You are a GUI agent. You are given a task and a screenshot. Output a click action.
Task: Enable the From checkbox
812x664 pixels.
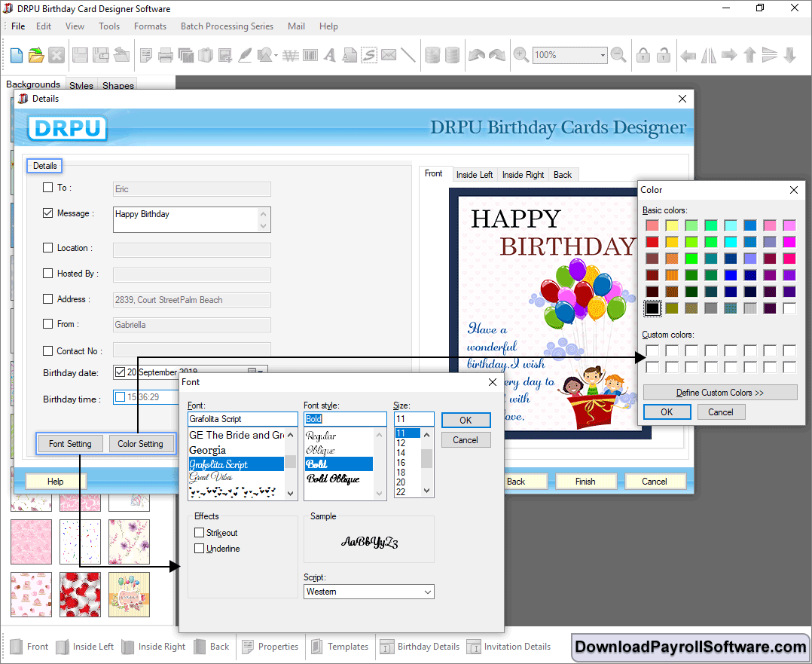pos(47,324)
